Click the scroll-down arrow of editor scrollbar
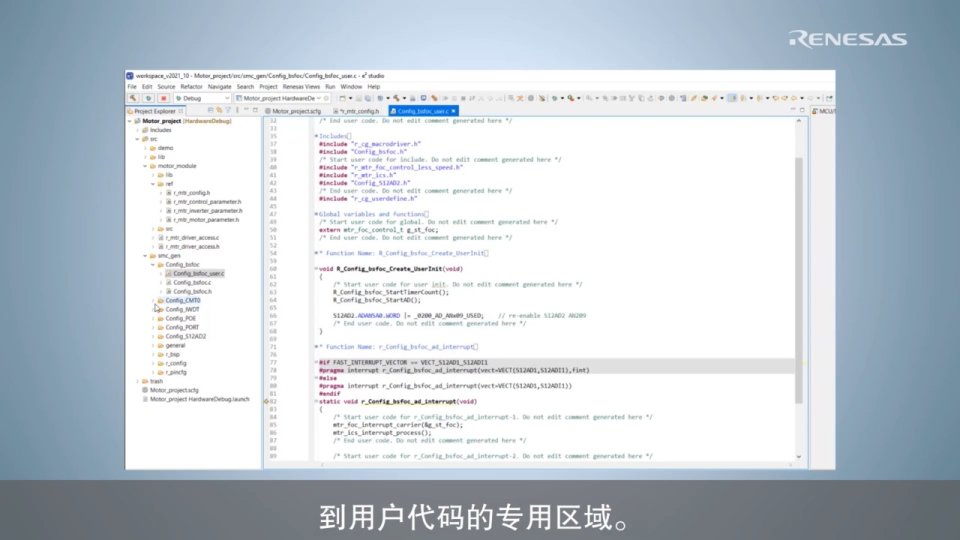The height and width of the screenshot is (540, 960). [x=798, y=457]
